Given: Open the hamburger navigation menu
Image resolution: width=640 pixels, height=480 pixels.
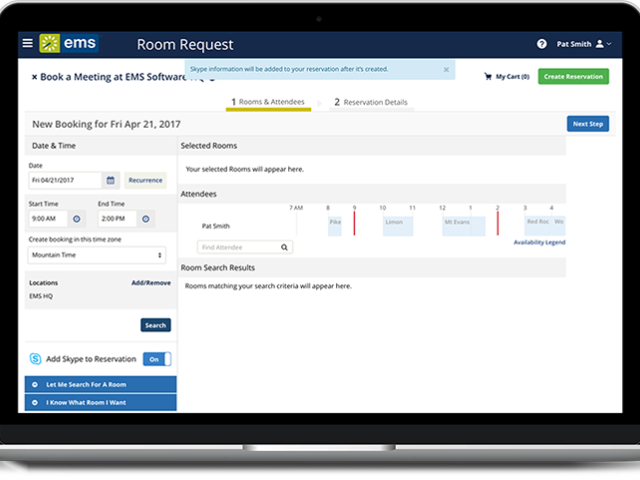Looking at the screenshot, I should (x=28, y=43).
